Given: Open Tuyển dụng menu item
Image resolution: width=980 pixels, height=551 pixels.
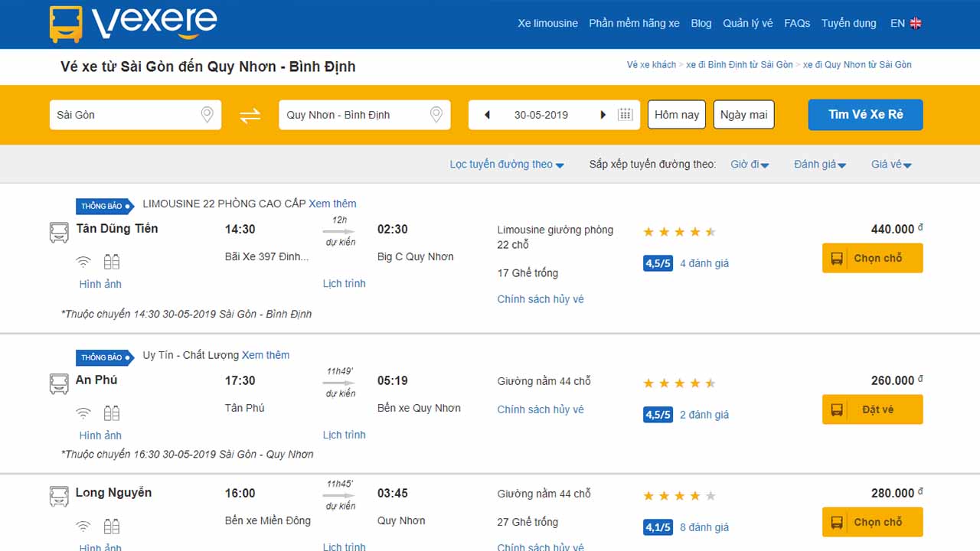Looking at the screenshot, I should click(849, 23).
